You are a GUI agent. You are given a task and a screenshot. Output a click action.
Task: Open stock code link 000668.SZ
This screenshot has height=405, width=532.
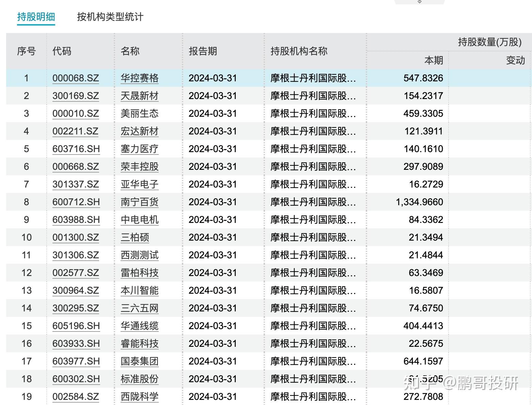[76, 166]
